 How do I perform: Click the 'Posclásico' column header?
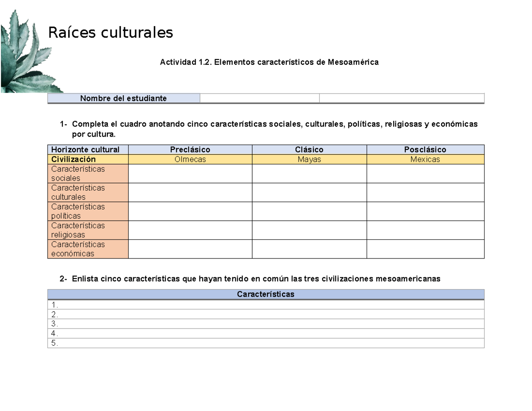click(426, 150)
